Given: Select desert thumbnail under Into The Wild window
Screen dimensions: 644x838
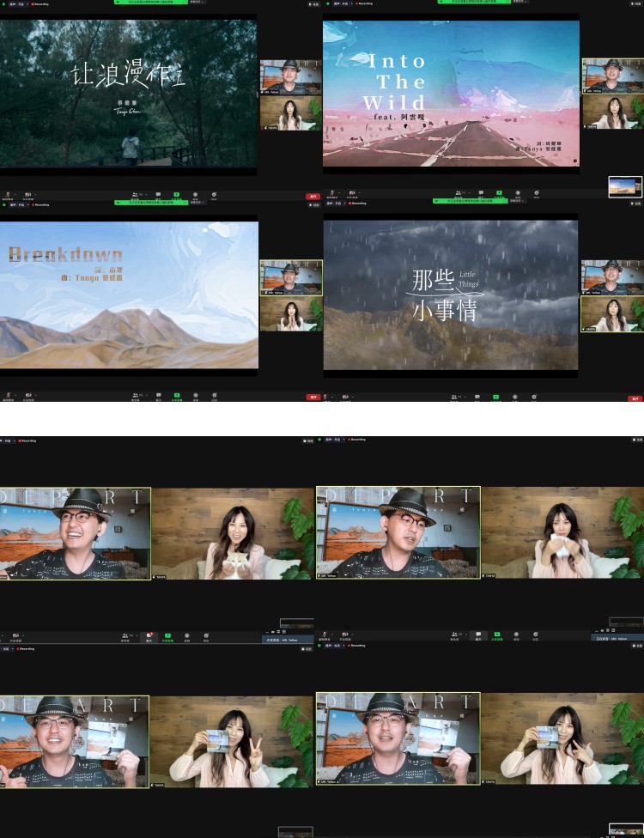Looking at the screenshot, I should point(625,187).
